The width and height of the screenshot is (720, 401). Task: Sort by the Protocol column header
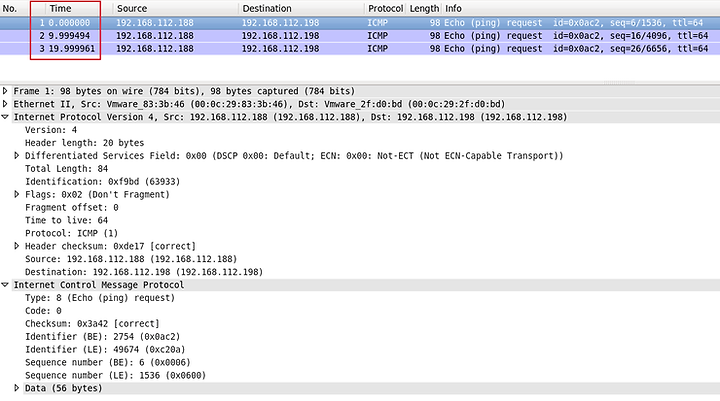386,8
